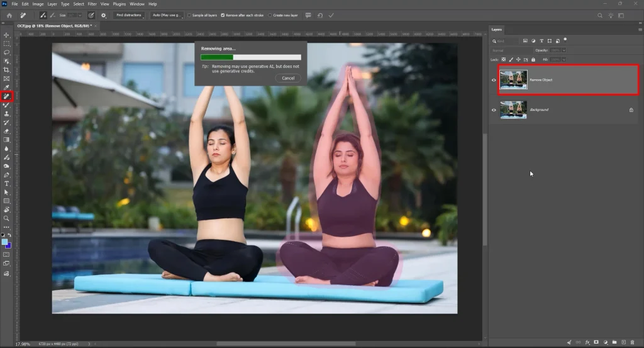Uncheck Remove after each stroke

tap(223, 15)
